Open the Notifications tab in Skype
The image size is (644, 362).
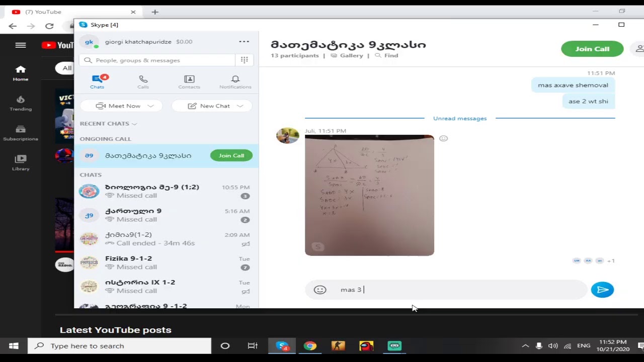[x=235, y=81]
